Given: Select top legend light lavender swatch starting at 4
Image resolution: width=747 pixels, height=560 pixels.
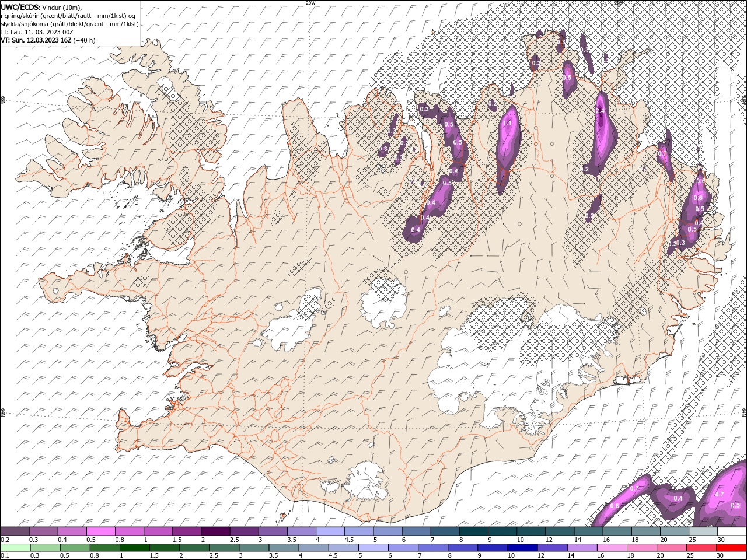Looking at the screenshot, I should pos(330,531).
